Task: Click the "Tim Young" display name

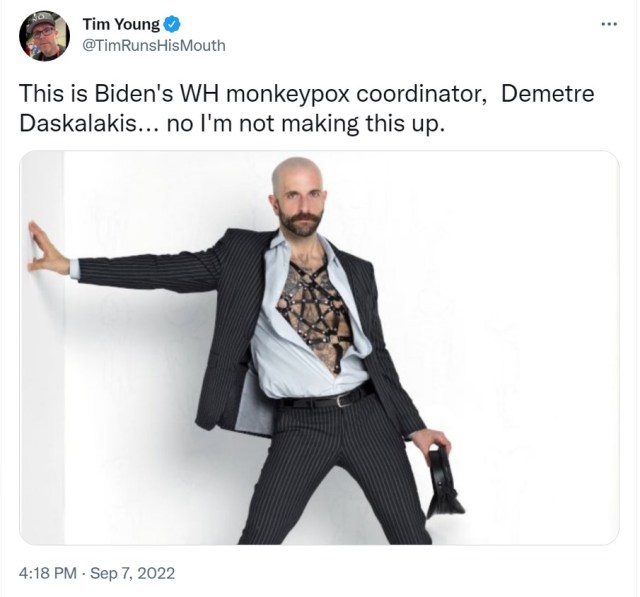Action: [x=121, y=24]
